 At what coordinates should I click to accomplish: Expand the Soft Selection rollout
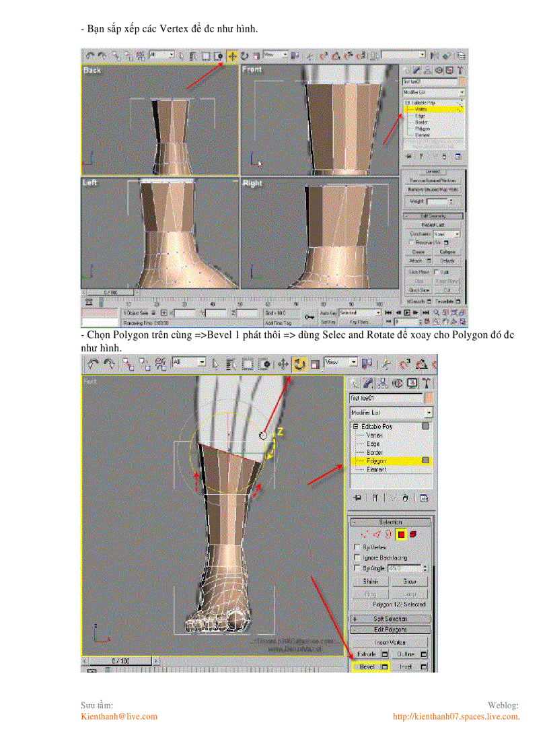coord(390,619)
